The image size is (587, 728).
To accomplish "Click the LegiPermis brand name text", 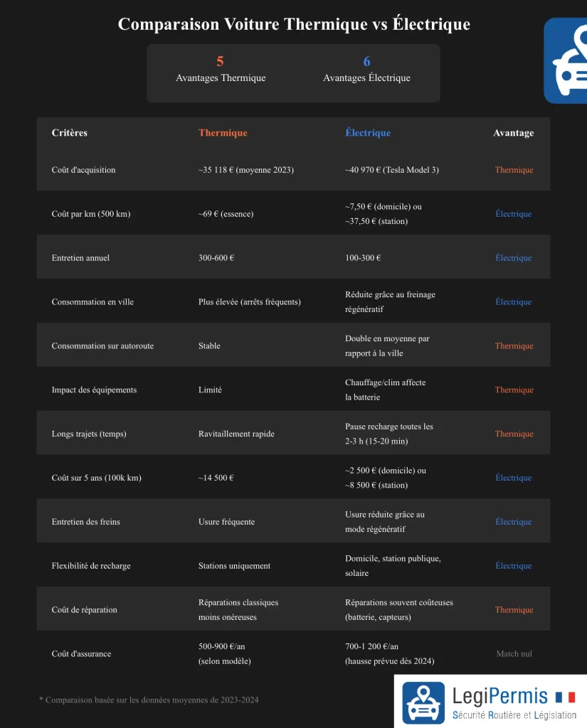I will click(500, 695).
